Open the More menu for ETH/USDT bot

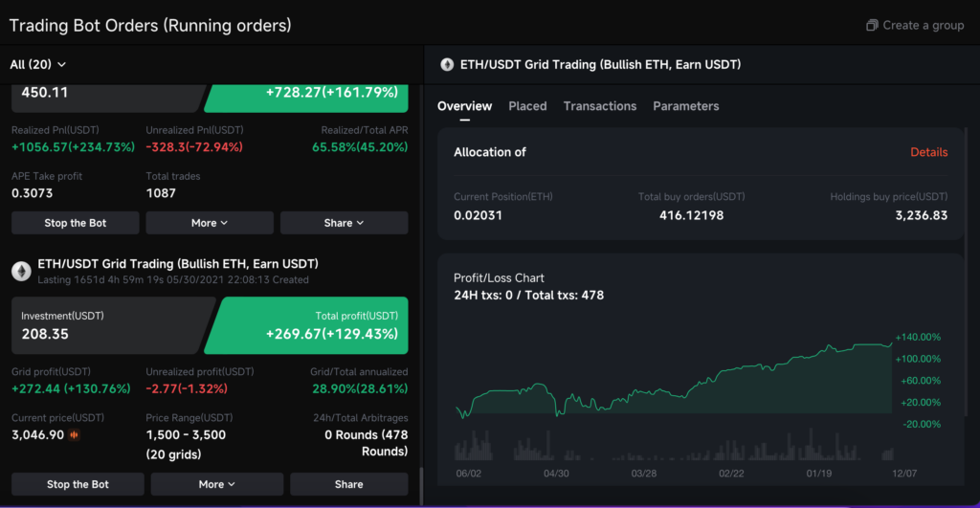tap(216, 484)
